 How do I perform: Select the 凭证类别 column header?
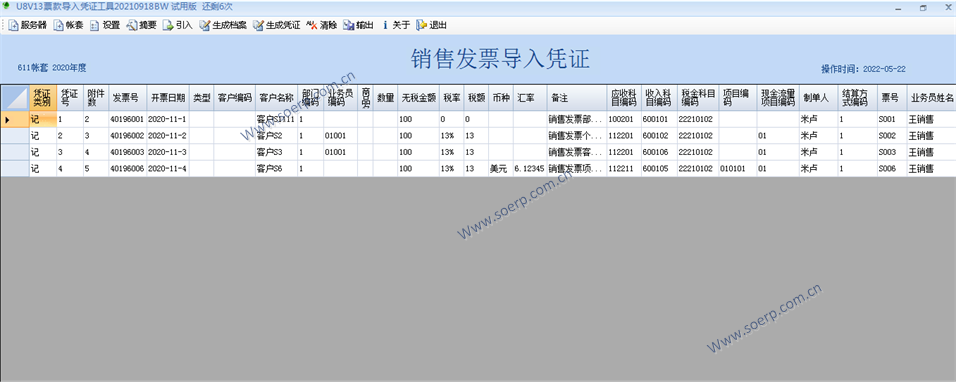(43, 97)
